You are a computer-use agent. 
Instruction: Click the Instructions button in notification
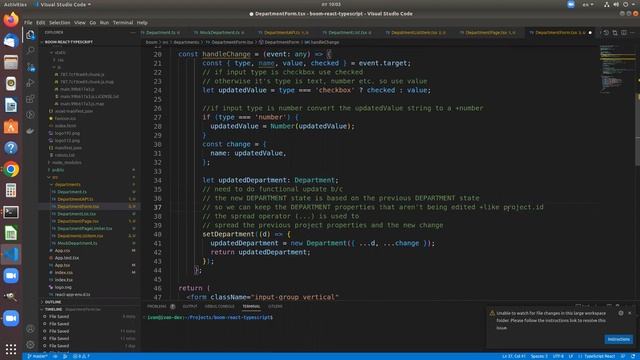[618, 339]
